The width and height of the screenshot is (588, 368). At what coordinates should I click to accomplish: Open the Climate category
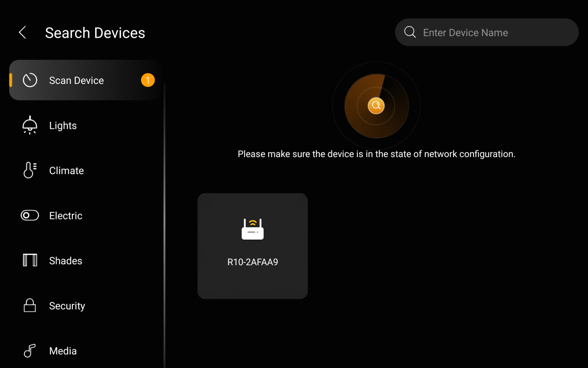(x=85, y=171)
